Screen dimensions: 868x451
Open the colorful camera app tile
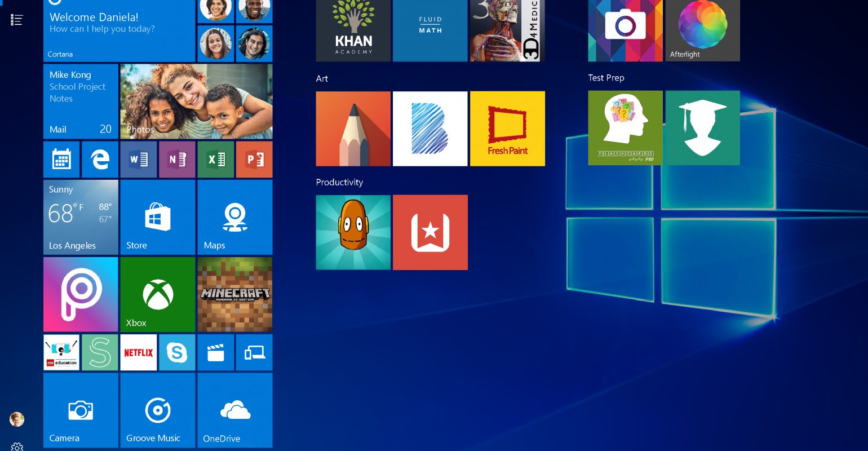(626, 30)
